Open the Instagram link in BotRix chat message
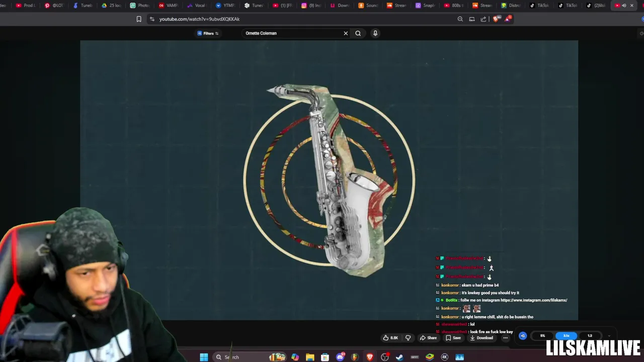Viewport: 644px width, 362px height. pyautogui.click(x=534, y=300)
